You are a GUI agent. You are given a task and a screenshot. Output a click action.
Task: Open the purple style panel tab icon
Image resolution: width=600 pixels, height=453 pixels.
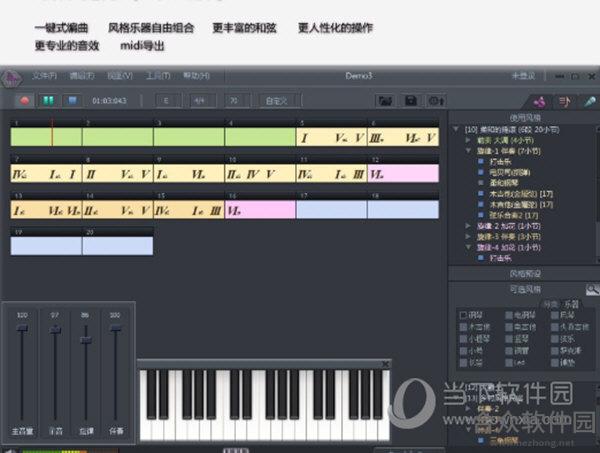[540, 102]
